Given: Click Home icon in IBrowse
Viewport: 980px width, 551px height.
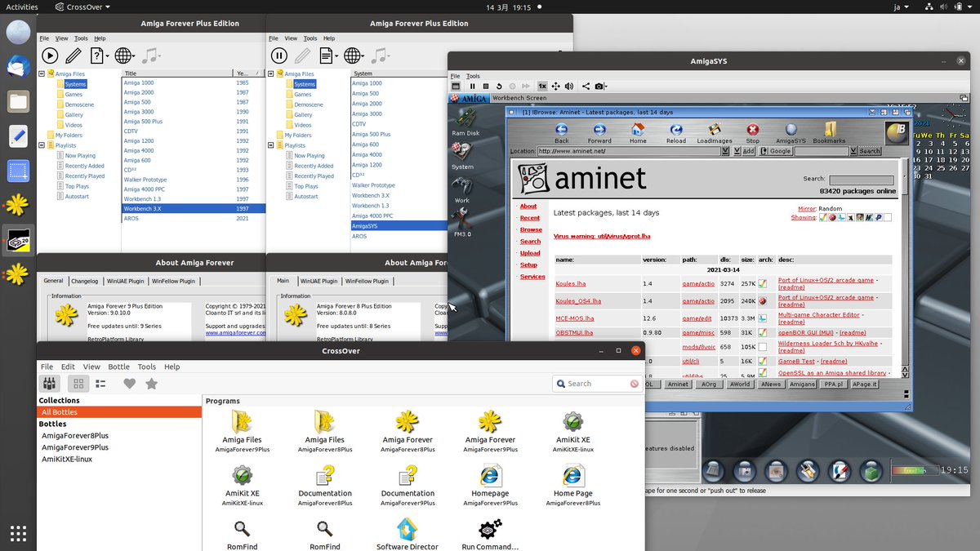Looking at the screenshot, I should click(x=638, y=133).
